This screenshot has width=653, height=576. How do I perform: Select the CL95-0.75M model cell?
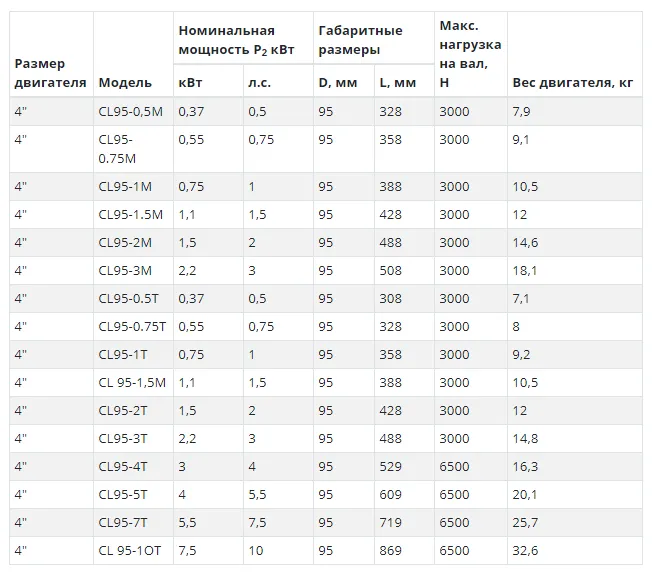click(x=133, y=149)
